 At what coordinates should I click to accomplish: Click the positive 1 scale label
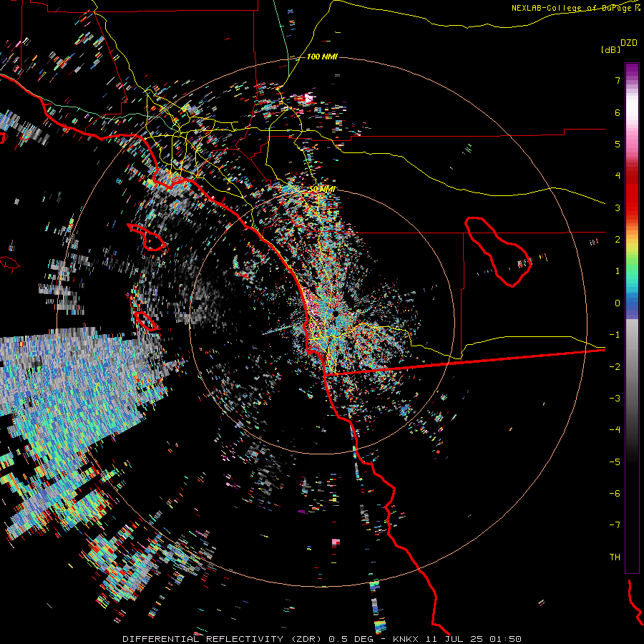(x=618, y=271)
